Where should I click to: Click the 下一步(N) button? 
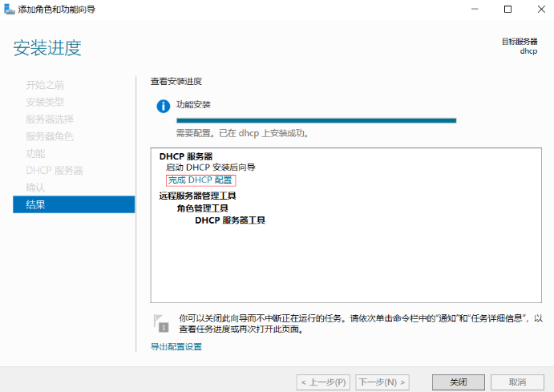382,382
